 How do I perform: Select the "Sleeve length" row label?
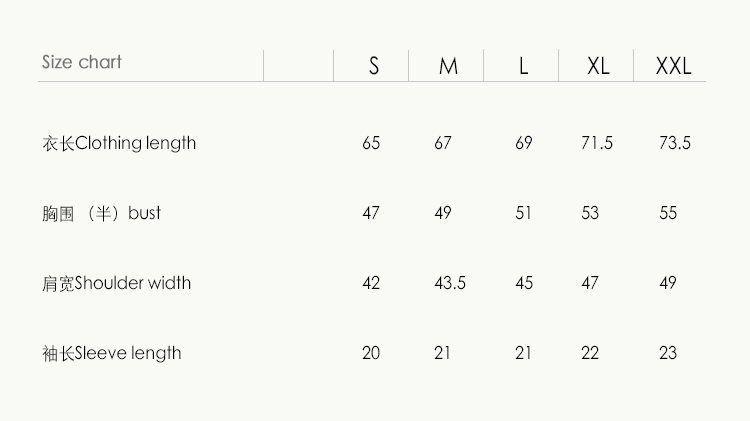(x=111, y=353)
